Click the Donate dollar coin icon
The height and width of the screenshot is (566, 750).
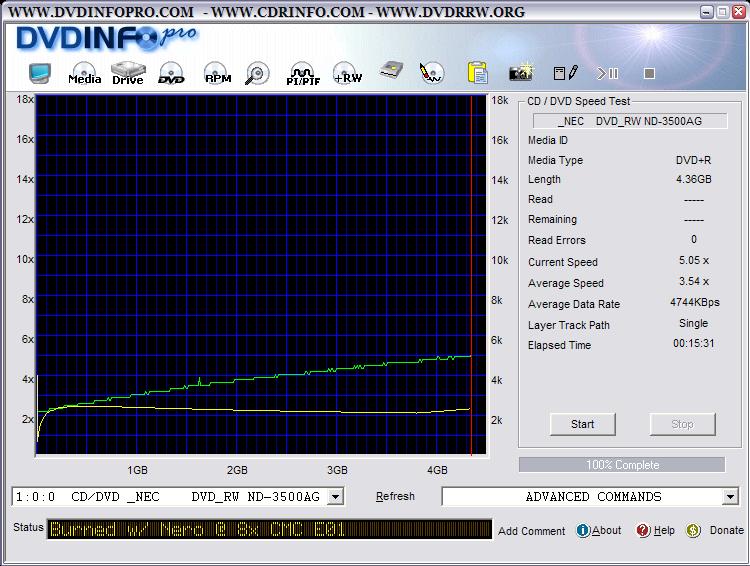[693, 530]
